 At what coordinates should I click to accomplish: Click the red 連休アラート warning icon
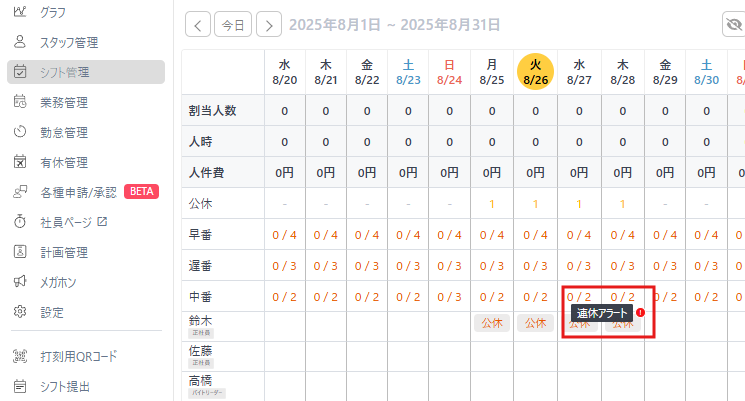coord(640,313)
